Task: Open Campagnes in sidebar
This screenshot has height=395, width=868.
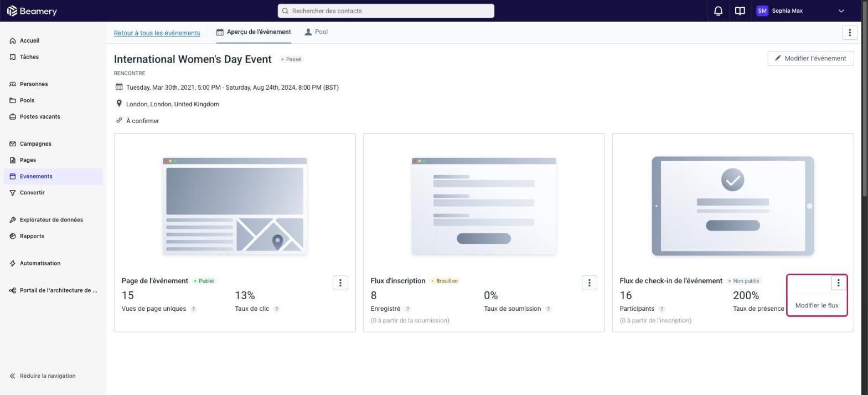Action: 53,144
